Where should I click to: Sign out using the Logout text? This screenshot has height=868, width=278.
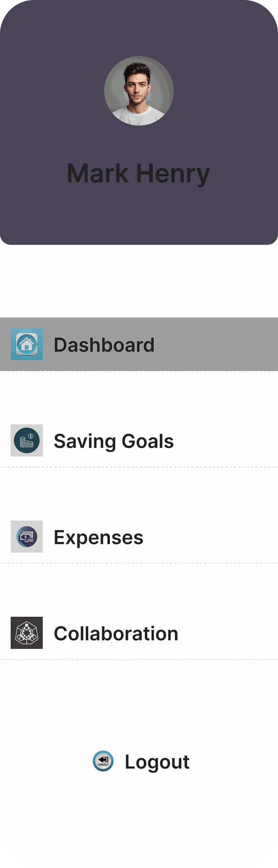point(157,762)
